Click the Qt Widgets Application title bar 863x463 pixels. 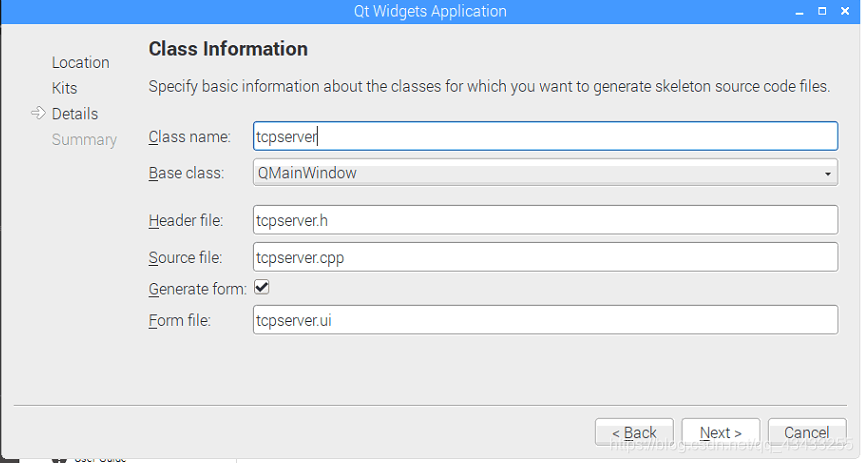(x=430, y=12)
